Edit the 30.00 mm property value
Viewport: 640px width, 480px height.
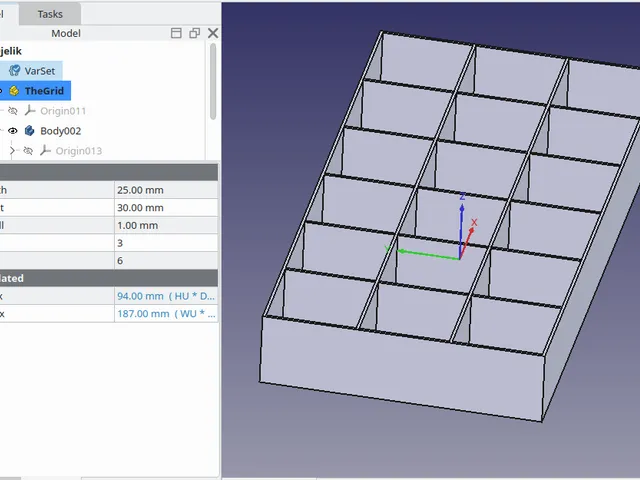[166, 208]
